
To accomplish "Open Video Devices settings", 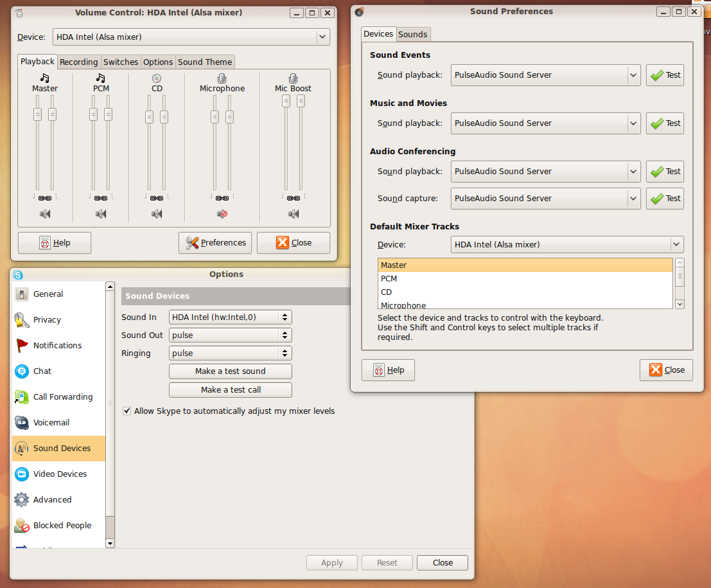I will 59,474.
